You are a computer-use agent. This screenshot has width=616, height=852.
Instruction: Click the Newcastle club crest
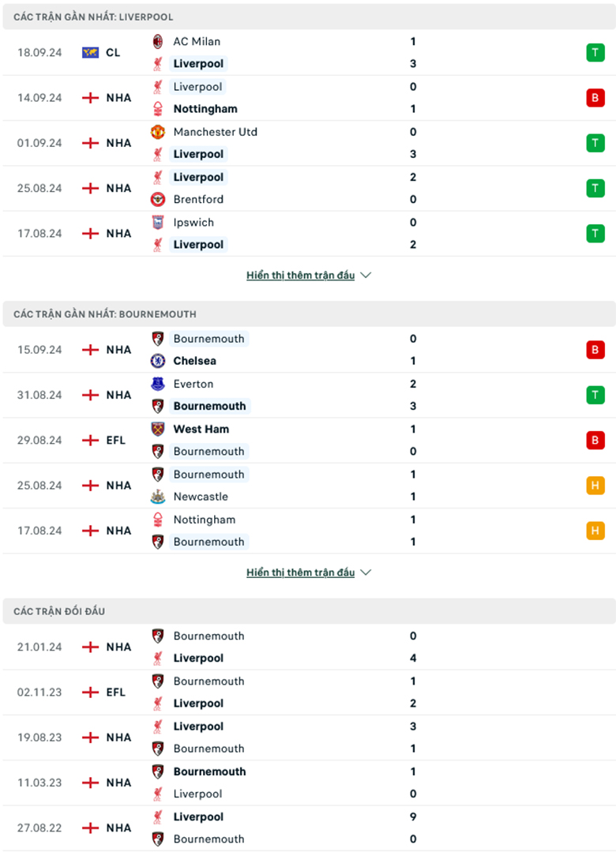158,497
